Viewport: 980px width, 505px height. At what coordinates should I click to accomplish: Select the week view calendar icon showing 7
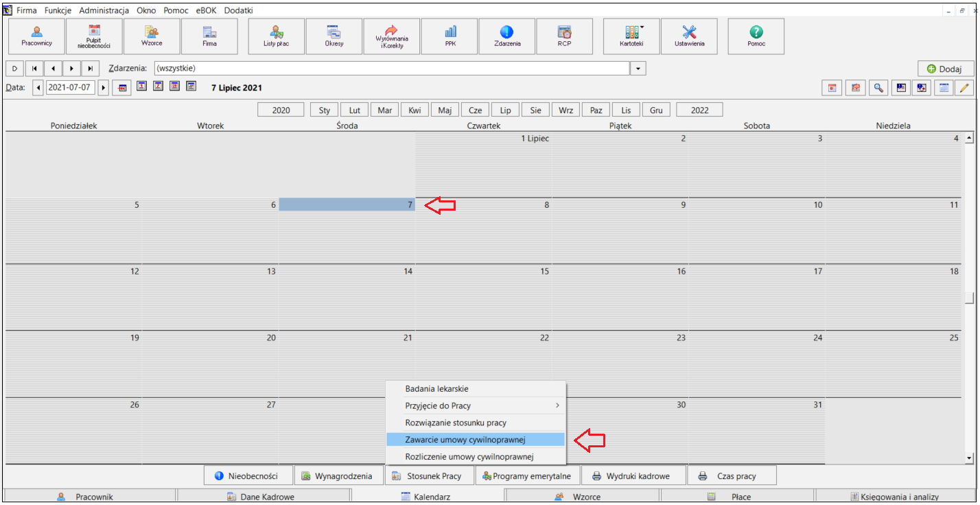tap(158, 86)
